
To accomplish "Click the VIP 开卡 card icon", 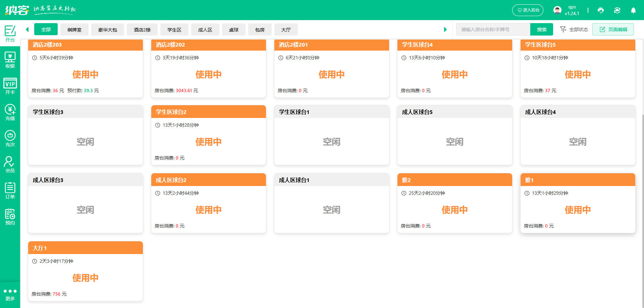I will [x=10, y=86].
